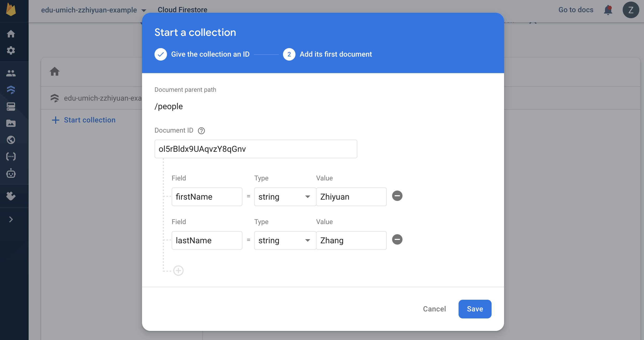Click the notifications bell icon
Viewport: 644px width, 340px height.
pyautogui.click(x=608, y=10)
